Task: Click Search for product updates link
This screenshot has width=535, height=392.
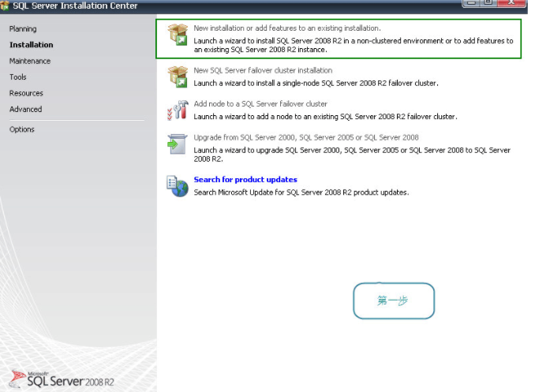Action: pos(245,180)
